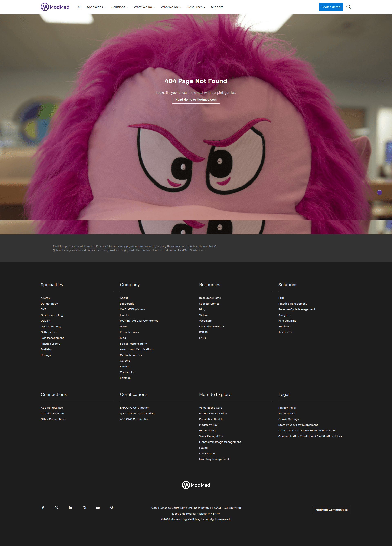This screenshot has width=392, height=546.
Task: Open the Gastroenterology link
Action: 52,315
